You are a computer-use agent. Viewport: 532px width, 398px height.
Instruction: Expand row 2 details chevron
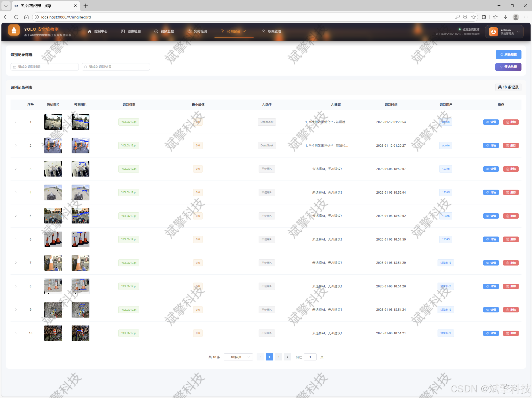[x=16, y=145]
